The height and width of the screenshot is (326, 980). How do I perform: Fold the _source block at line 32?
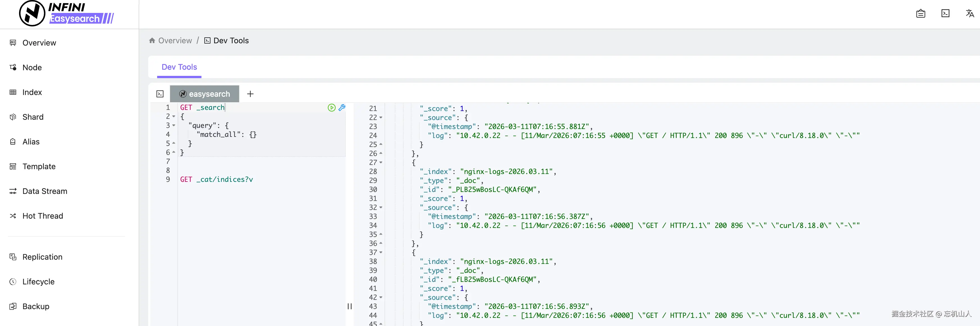pyautogui.click(x=381, y=208)
